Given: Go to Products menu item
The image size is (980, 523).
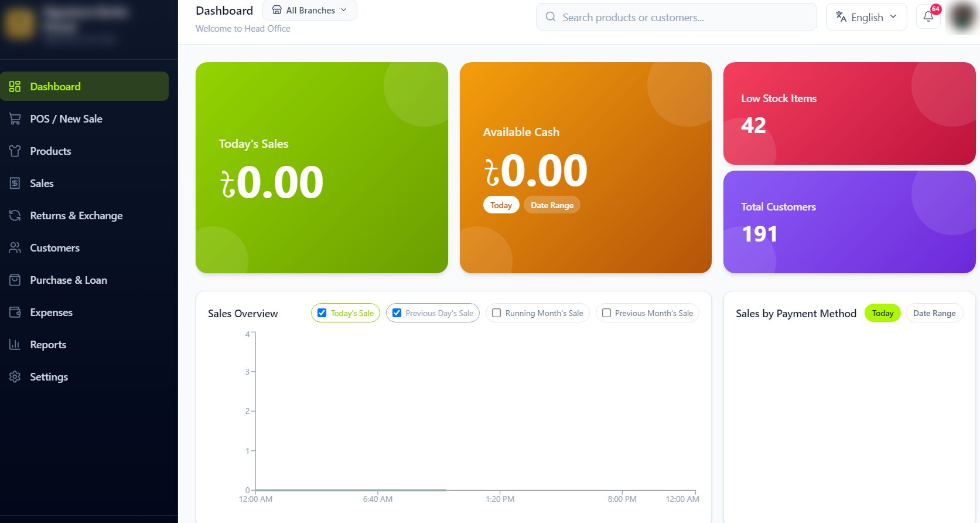Looking at the screenshot, I should [84, 151].
